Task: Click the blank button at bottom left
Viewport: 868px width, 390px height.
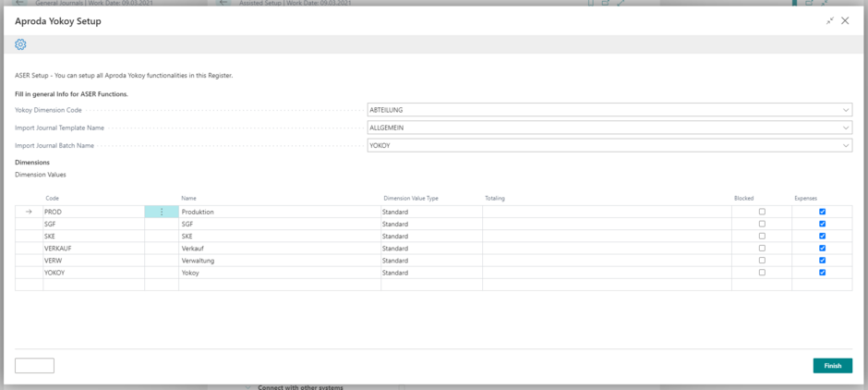Action: tap(34, 366)
